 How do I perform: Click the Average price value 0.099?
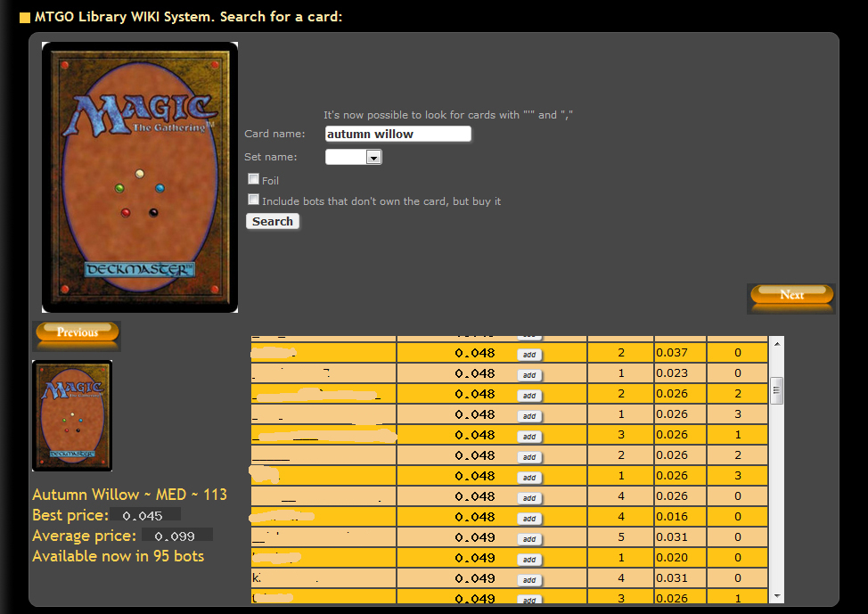click(x=176, y=536)
